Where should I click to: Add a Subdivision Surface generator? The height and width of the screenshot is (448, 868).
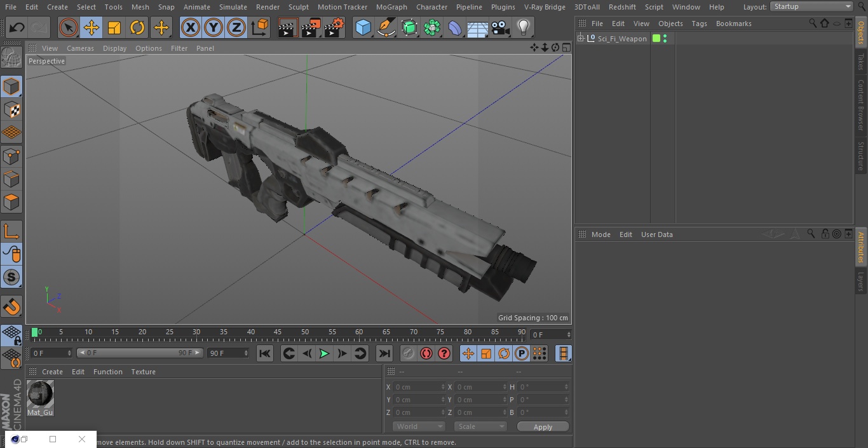(409, 27)
